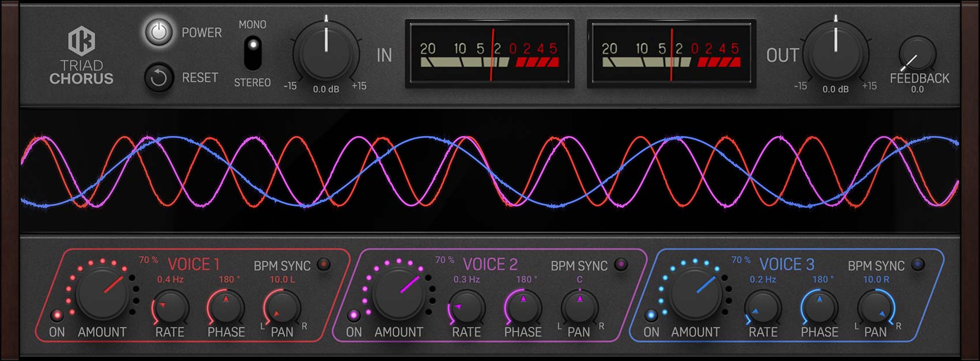Click the input level VU meter
Image resolution: width=980 pixels, height=361 pixels.
[x=489, y=54]
